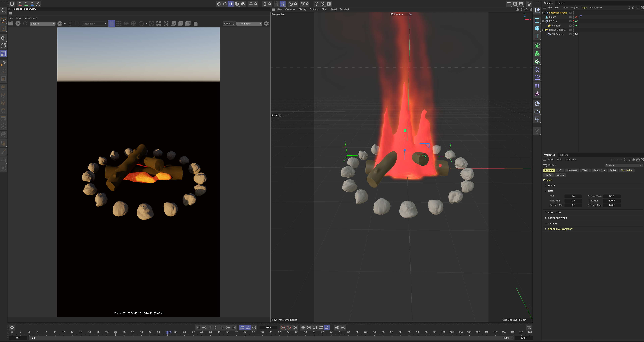Toggle Figure object enable red X
Screen dimensions: 644x342
[x=576, y=17]
